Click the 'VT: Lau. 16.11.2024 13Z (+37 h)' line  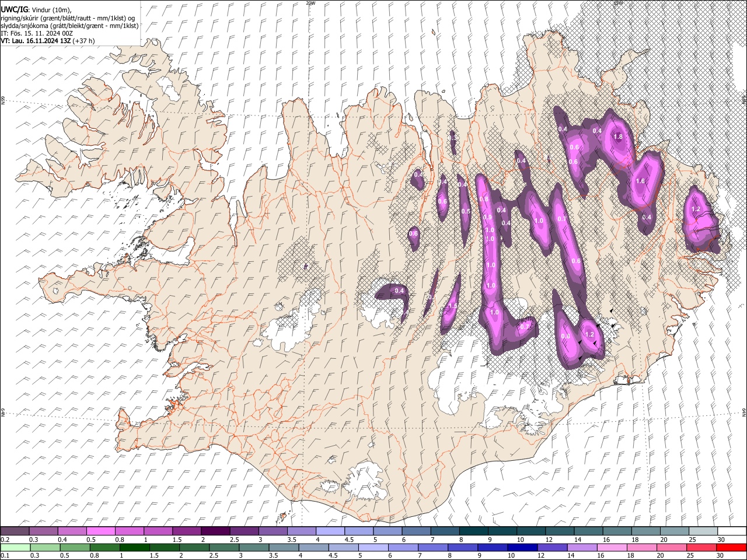[48, 41]
